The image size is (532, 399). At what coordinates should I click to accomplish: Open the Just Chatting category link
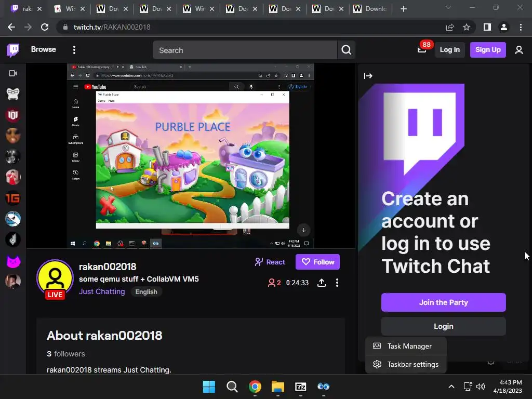click(102, 292)
